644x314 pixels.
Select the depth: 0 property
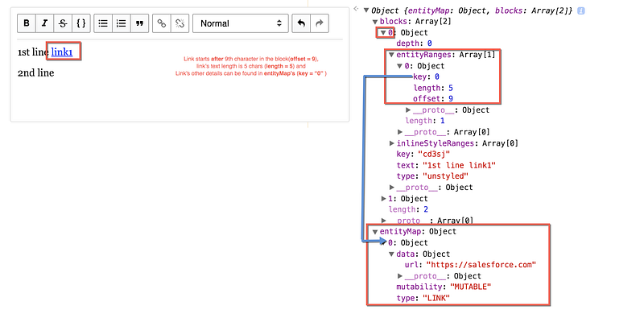pyautogui.click(x=414, y=43)
